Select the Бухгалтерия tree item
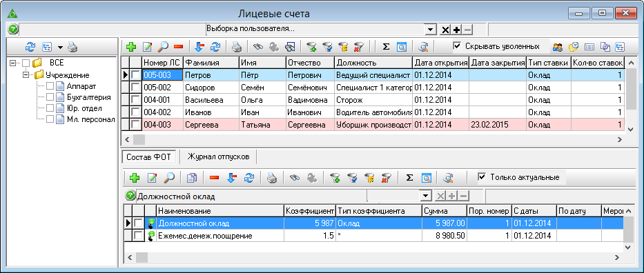This screenshot has height=273, width=644. pyautogui.click(x=89, y=97)
